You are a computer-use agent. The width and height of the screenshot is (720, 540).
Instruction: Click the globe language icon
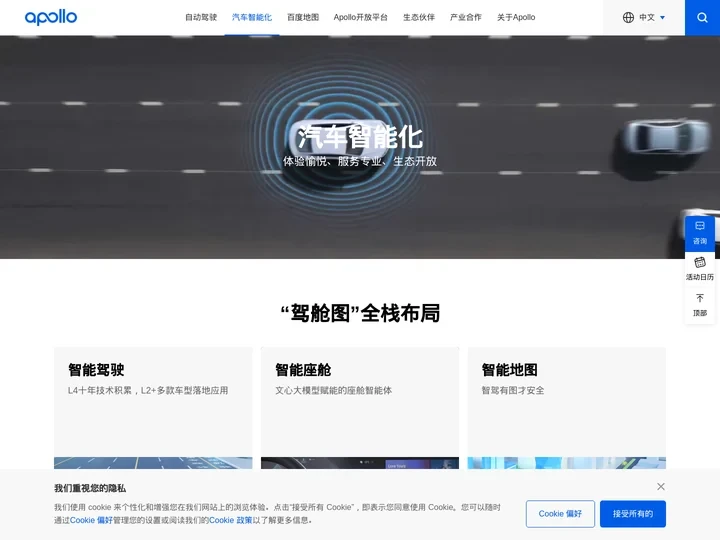point(628,17)
